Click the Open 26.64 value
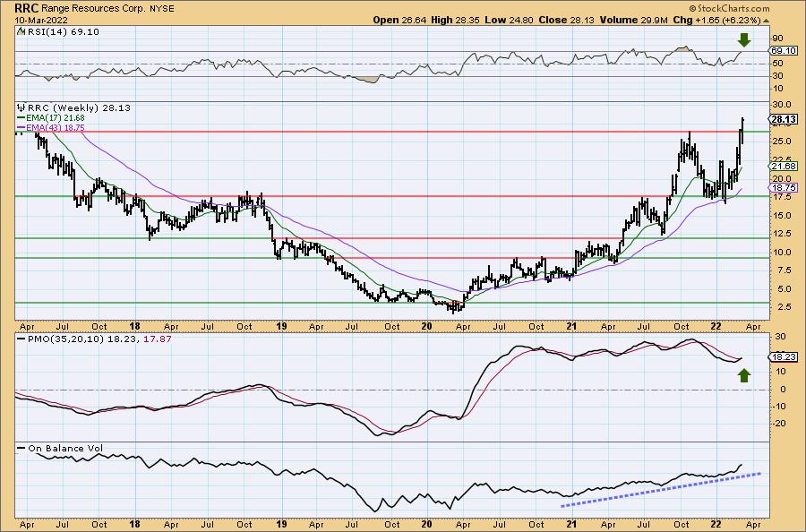The image size is (806, 532). [x=401, y=20]
